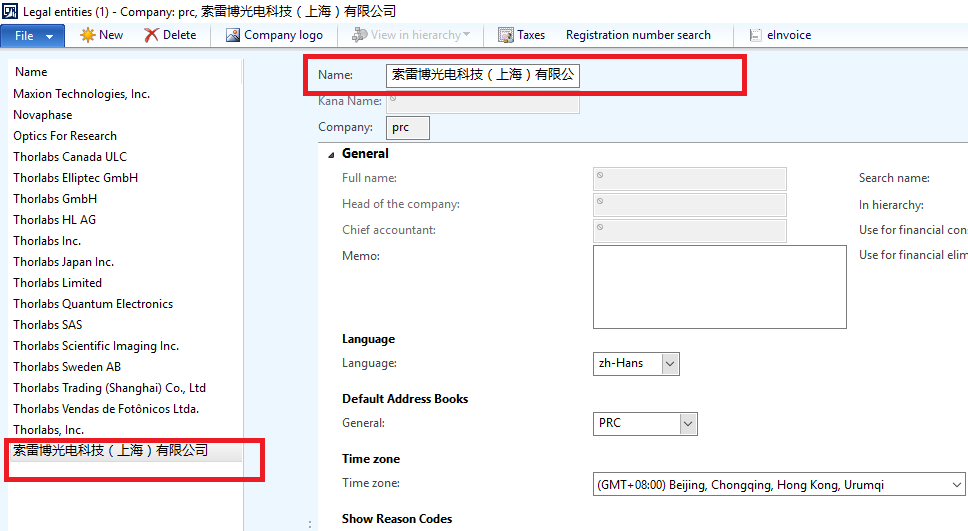Open the Time zone dropdown
This screenshot has width=968, height=531.
956,485
